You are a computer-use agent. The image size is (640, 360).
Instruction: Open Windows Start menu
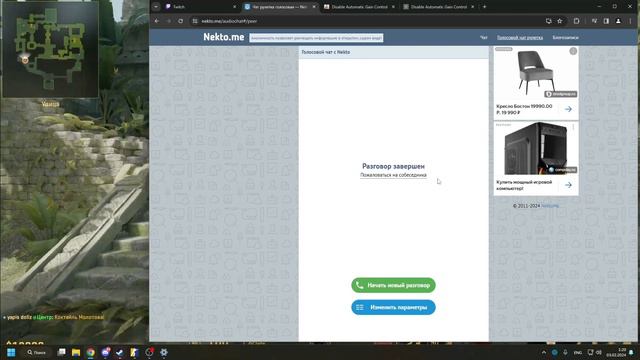(x=11, y=352)
